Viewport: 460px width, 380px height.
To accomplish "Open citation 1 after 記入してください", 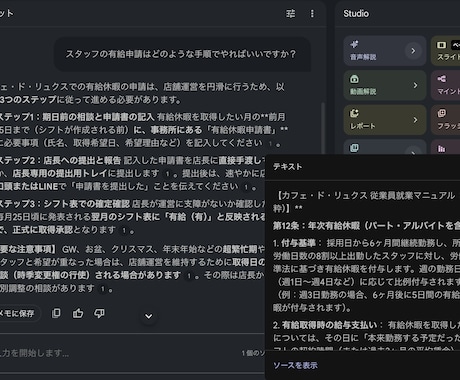I will point(271,144).
